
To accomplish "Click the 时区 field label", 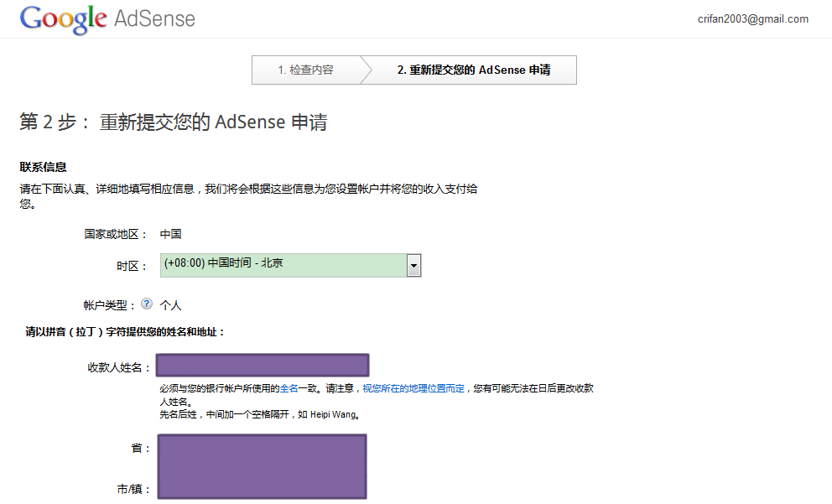I will [132, 267].
